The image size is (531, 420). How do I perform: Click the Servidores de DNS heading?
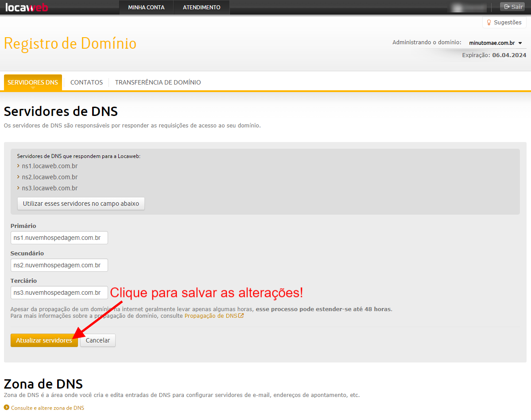pyautogui.click(x=61, y=112)
